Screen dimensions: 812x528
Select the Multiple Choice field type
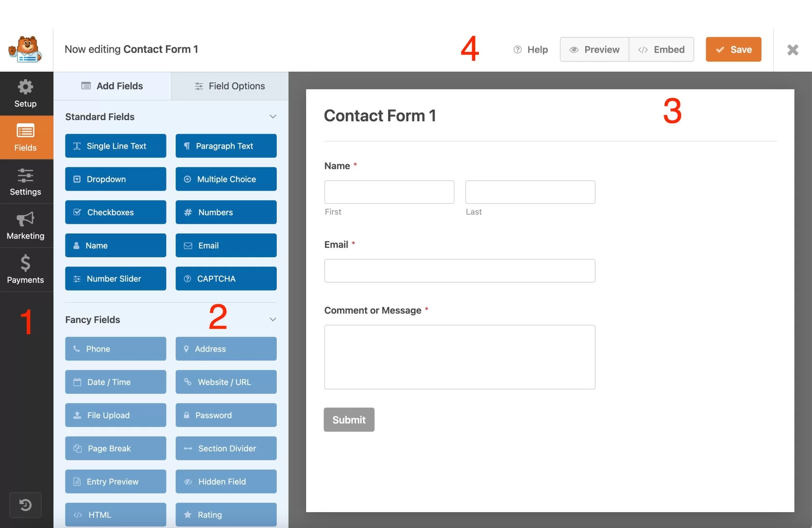(x=226, y=179)
